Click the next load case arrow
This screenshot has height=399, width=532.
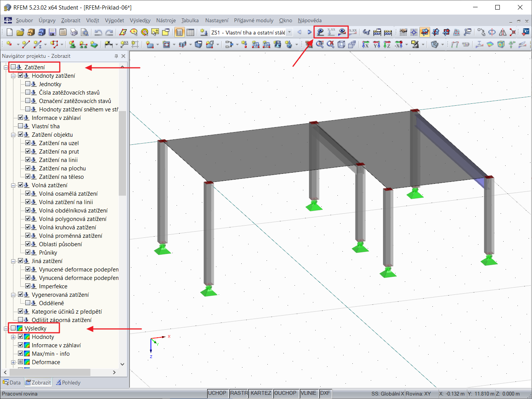[x=309, y=33]
